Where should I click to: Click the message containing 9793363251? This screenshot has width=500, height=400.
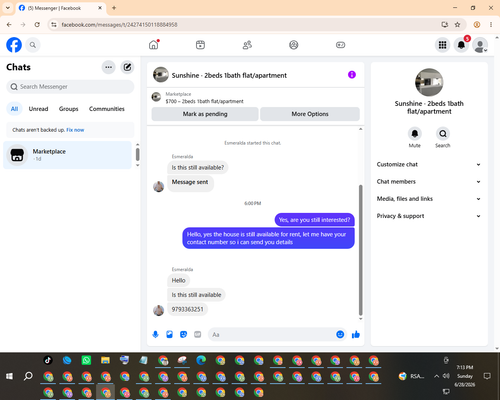click(x=187, y=309)
